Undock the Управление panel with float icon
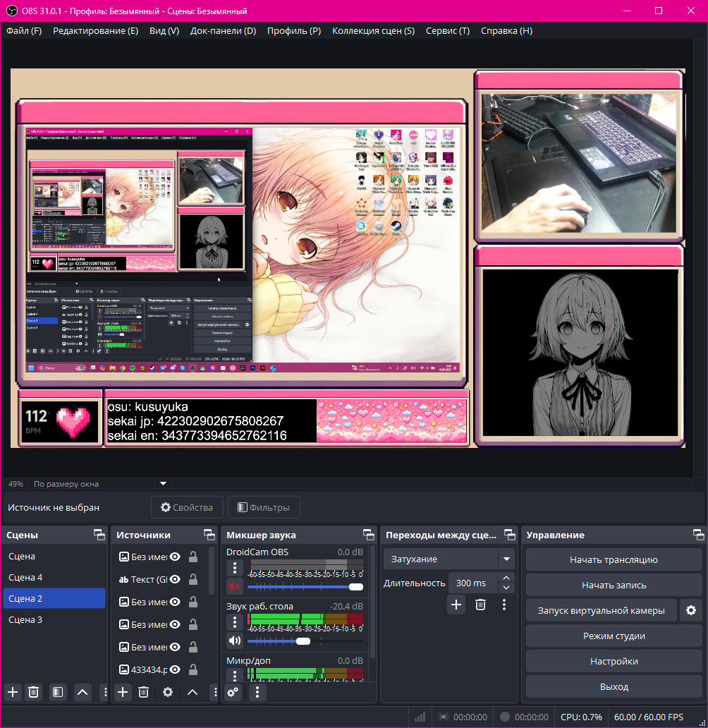Image resolution: width=708 pixels, height=728 pixels. click(x=699, y=535)
